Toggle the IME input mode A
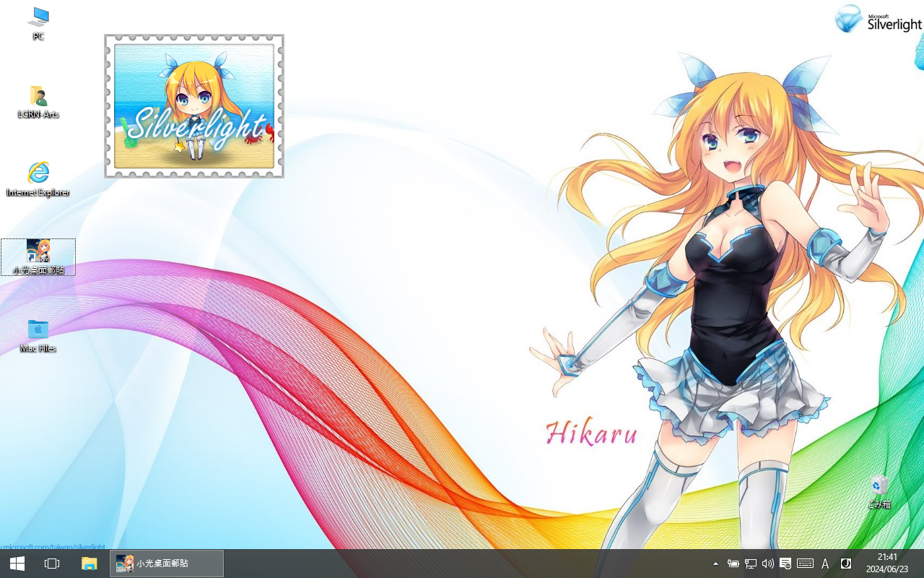 click(825, 564)
